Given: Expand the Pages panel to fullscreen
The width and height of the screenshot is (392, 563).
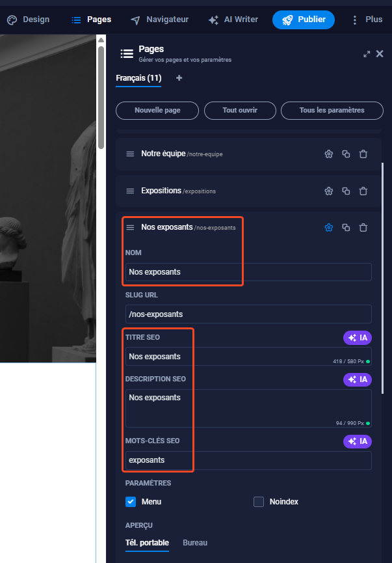Looking at the screenshot, I should tap(367, 54).
